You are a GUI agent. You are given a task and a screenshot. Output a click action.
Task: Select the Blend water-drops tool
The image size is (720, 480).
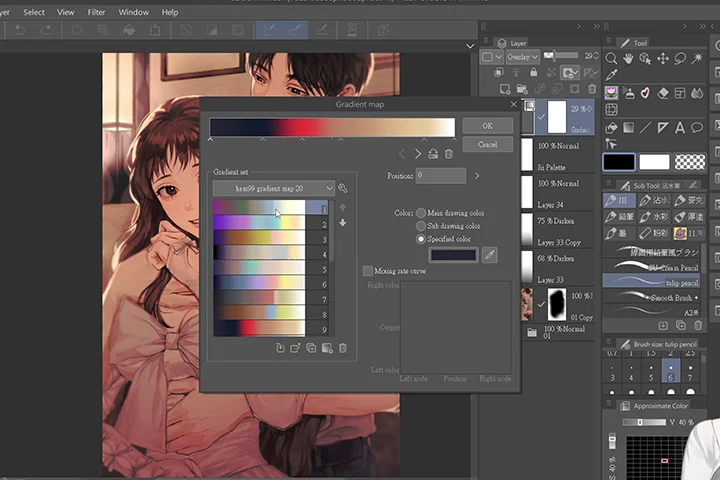point(697,93)
